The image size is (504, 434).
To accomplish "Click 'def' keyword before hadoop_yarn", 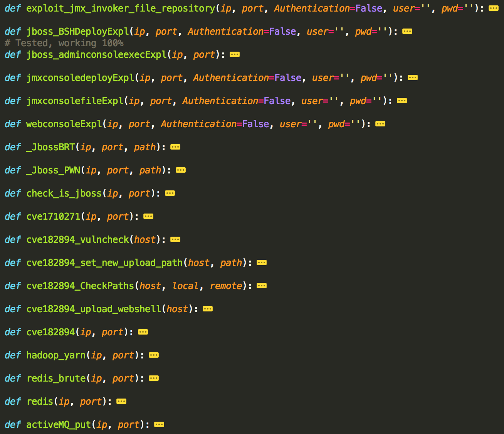I will pos(13,355).
